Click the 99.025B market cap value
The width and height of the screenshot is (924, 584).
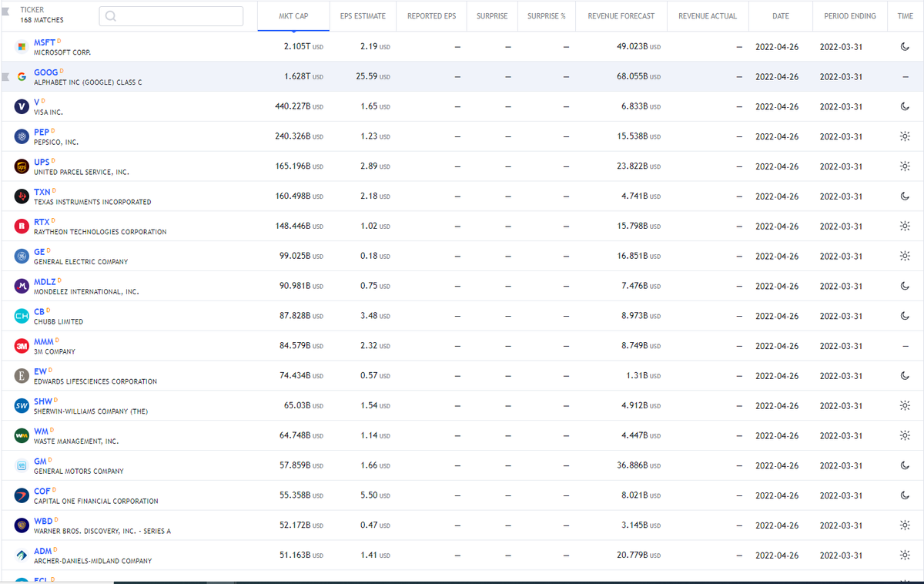click(301, 257)
